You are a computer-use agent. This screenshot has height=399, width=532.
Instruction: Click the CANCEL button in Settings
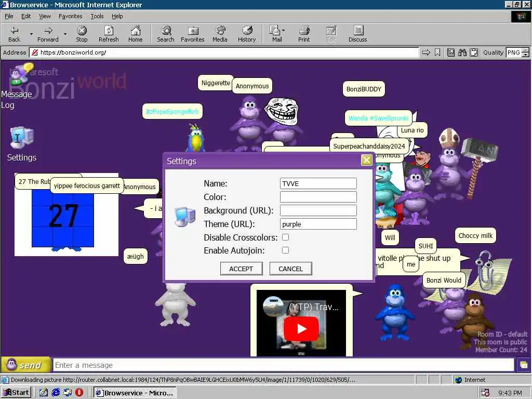pyautogui.click(x=291, y=269)
